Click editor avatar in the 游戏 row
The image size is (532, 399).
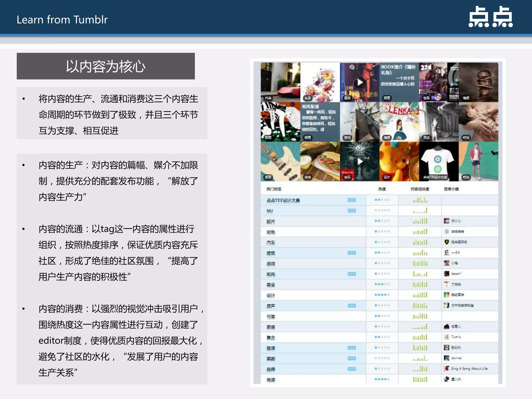click(x=447, y=263)
